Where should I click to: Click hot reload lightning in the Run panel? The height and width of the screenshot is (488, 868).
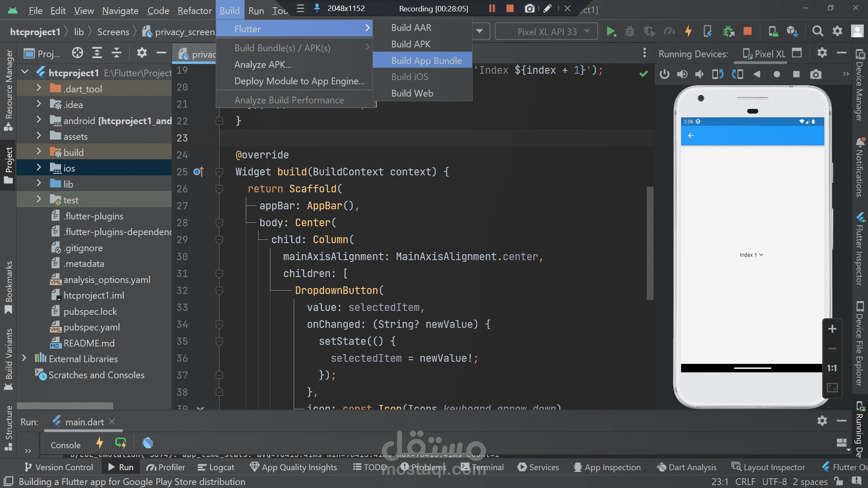click(100, 443)
